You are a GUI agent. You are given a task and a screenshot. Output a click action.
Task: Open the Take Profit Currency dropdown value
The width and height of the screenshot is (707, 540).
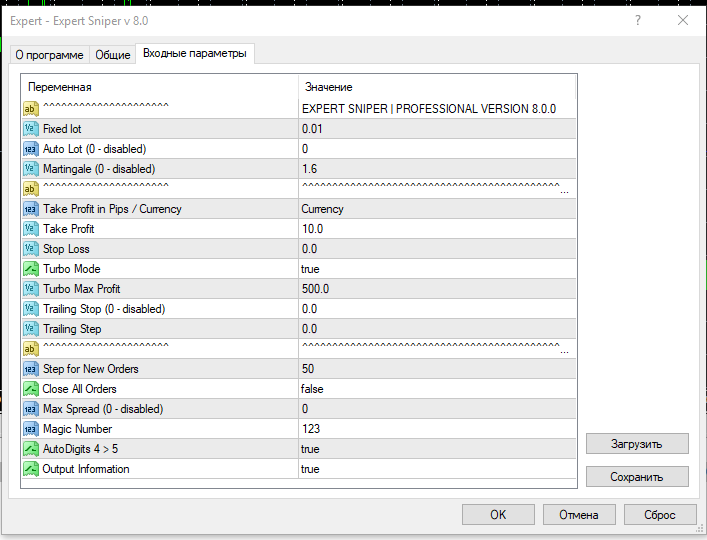[436, 209]
